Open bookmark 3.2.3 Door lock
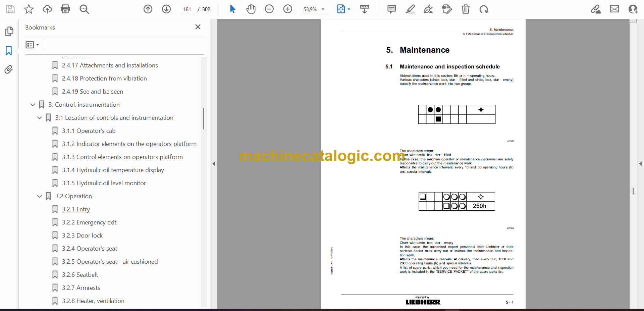 click(82, 236)
